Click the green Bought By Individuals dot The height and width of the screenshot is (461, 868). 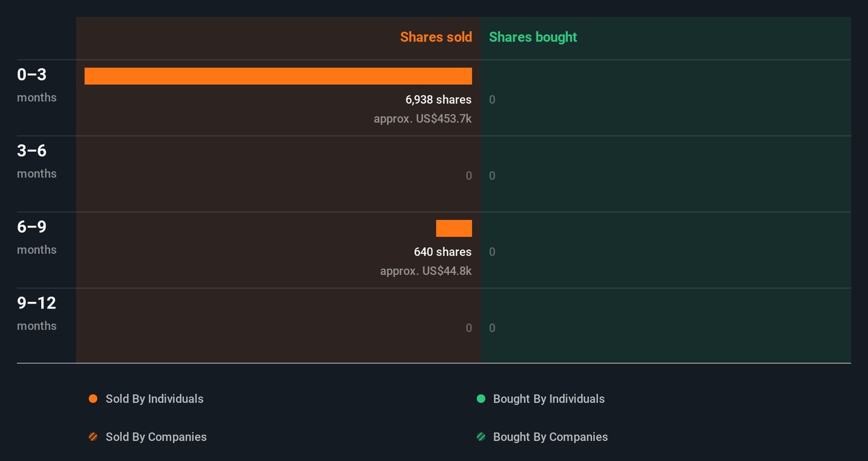point(481,399)
